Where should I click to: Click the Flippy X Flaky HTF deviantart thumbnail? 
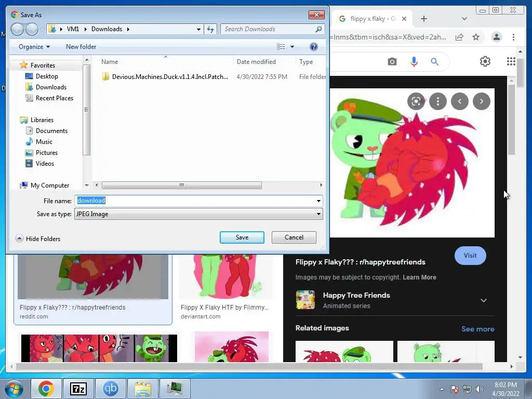(225, 277)
